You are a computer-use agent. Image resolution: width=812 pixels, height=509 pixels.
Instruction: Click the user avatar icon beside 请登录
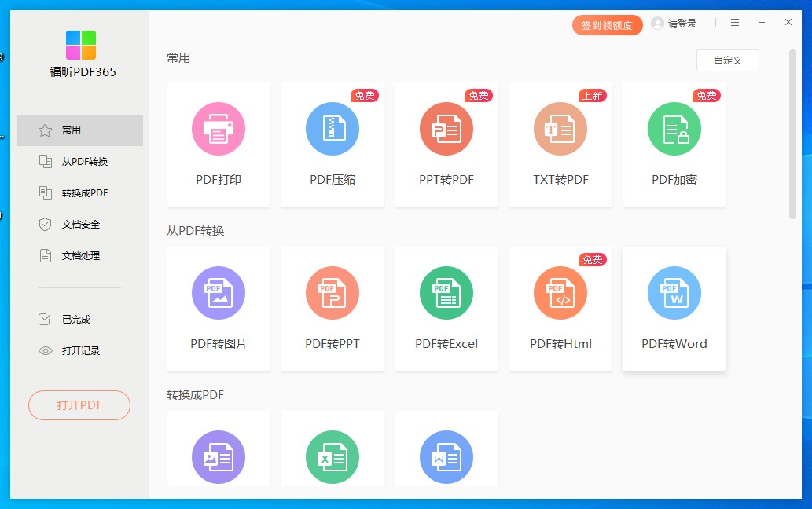tap(657, 24)
